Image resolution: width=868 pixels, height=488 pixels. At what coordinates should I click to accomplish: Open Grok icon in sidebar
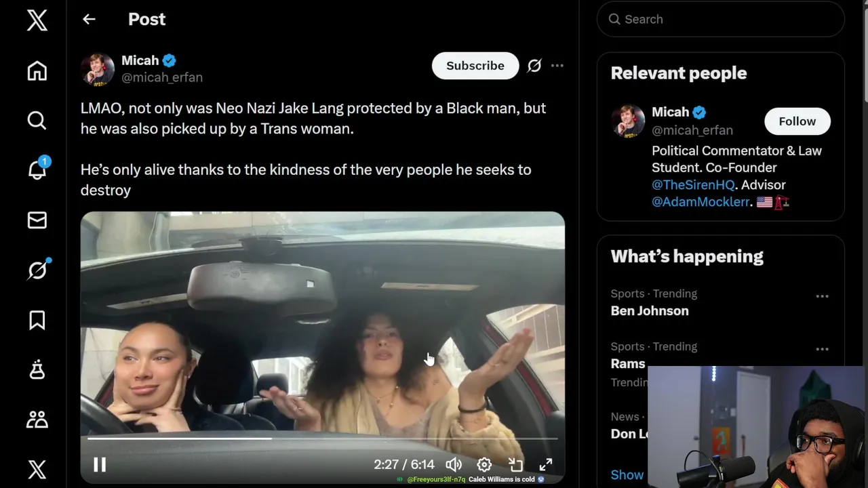[37, 270]
